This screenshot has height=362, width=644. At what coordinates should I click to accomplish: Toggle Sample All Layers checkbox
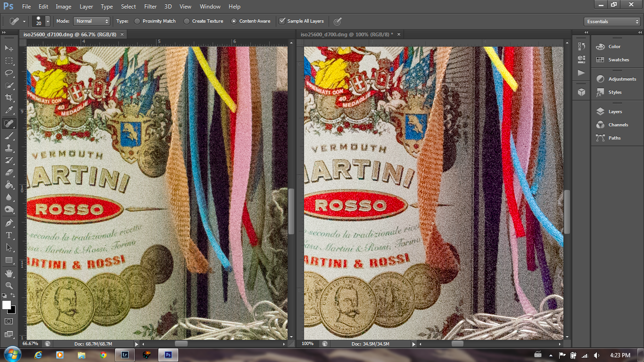[x=282, y=21]
